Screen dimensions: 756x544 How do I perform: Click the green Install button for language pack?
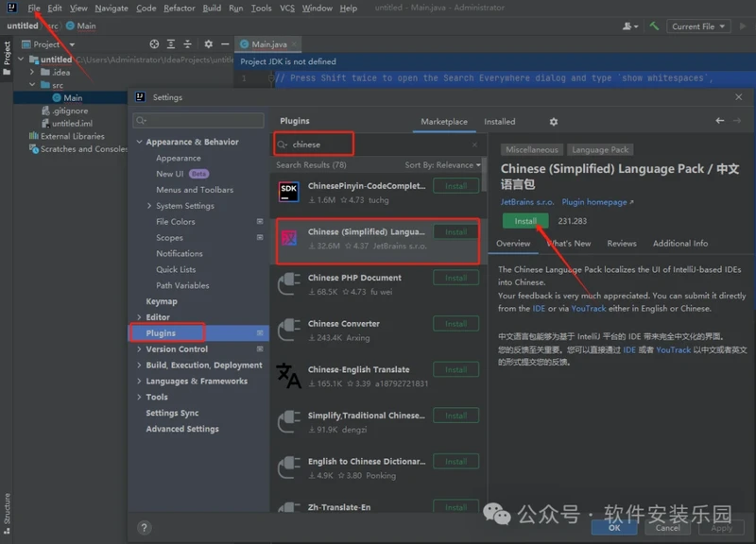click(x=525, y=221)
